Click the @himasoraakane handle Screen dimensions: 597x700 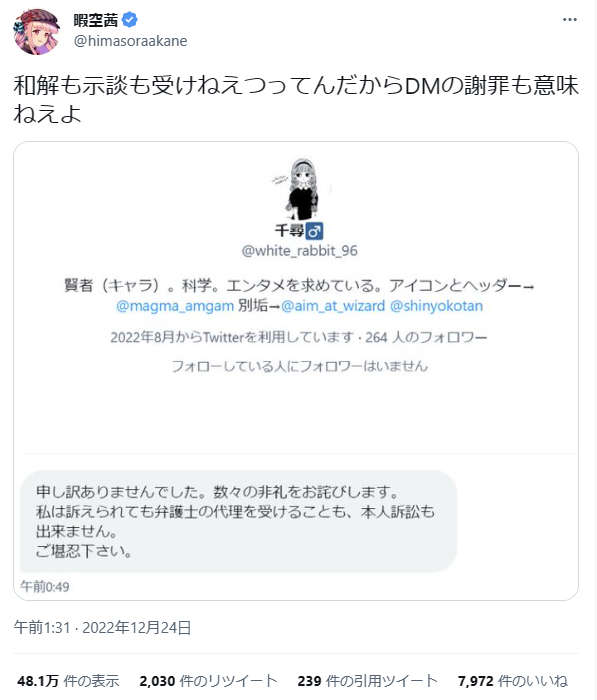(130, 41)
